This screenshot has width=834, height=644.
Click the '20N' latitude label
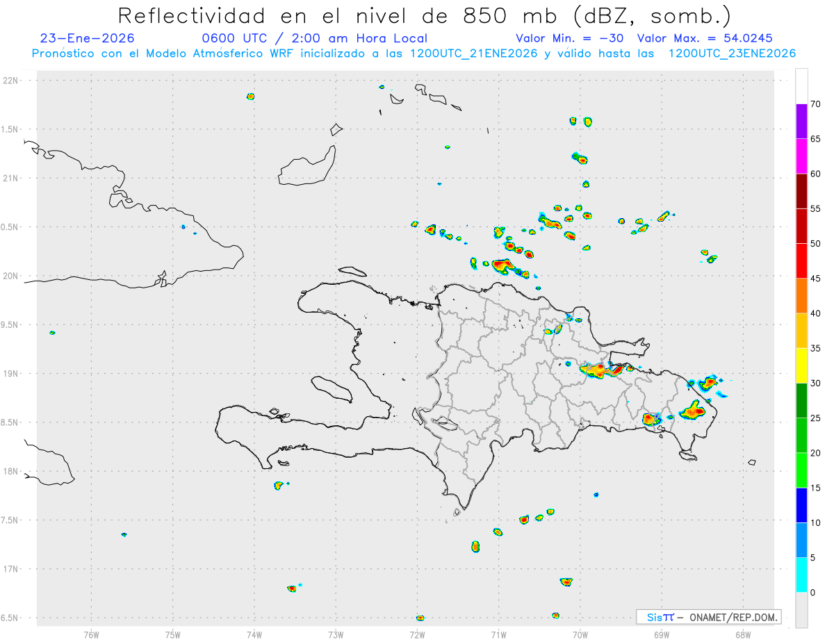[11, 276]
